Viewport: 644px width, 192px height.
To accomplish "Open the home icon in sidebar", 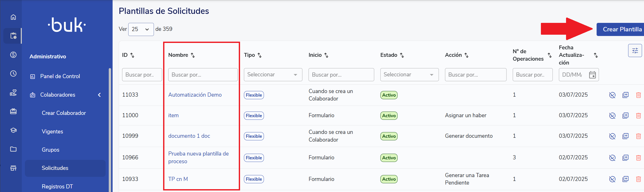I will coord(13,17).
